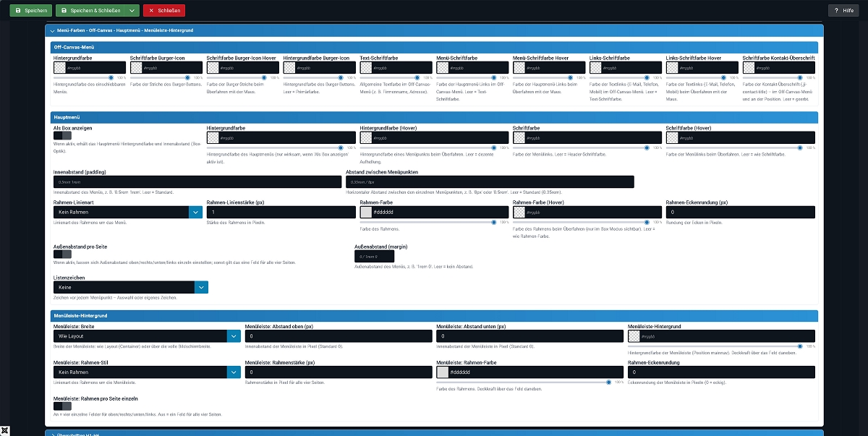Open the Listenzeichen dropdown
The image size is (868, 436).
[131, 288]
